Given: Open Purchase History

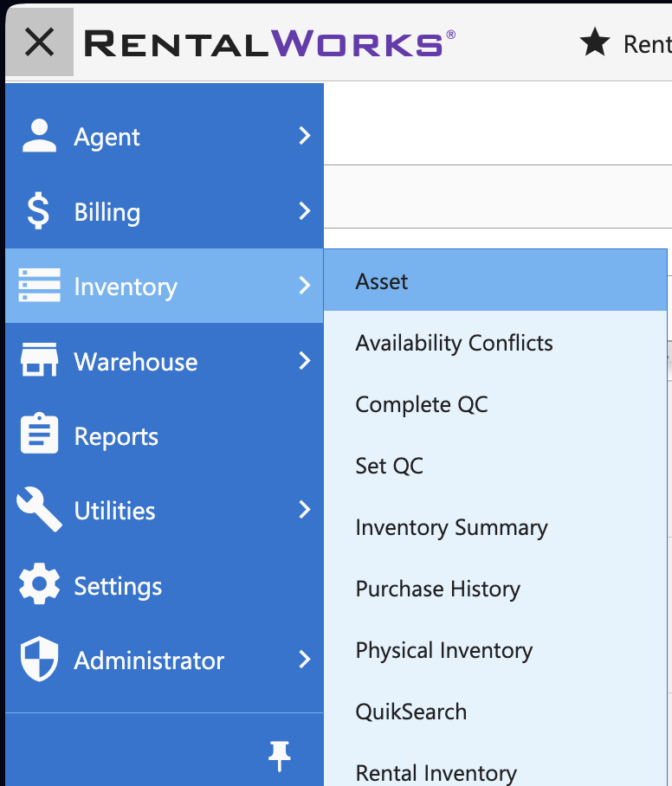Looking at the screenshot, I should [495, 589].
